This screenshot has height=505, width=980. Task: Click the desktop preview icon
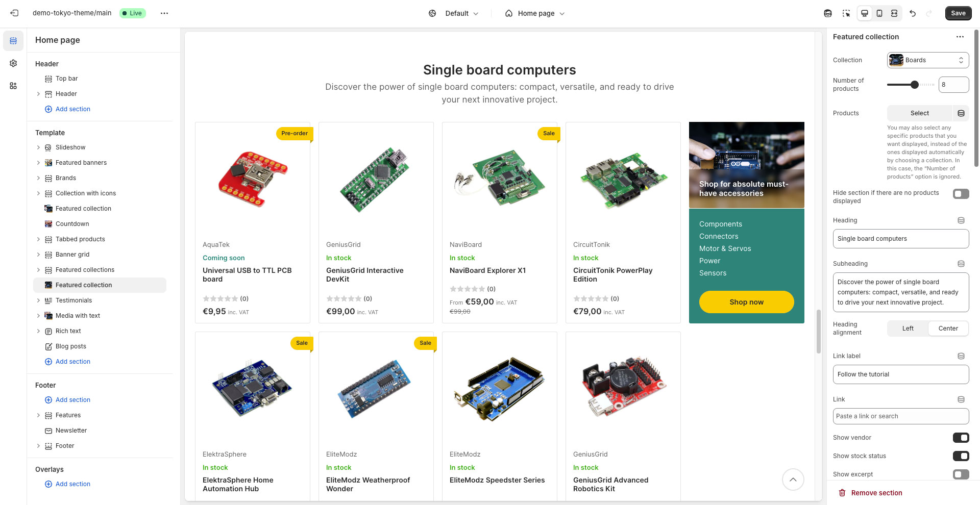pyautogui.click(x=865, y=13)
